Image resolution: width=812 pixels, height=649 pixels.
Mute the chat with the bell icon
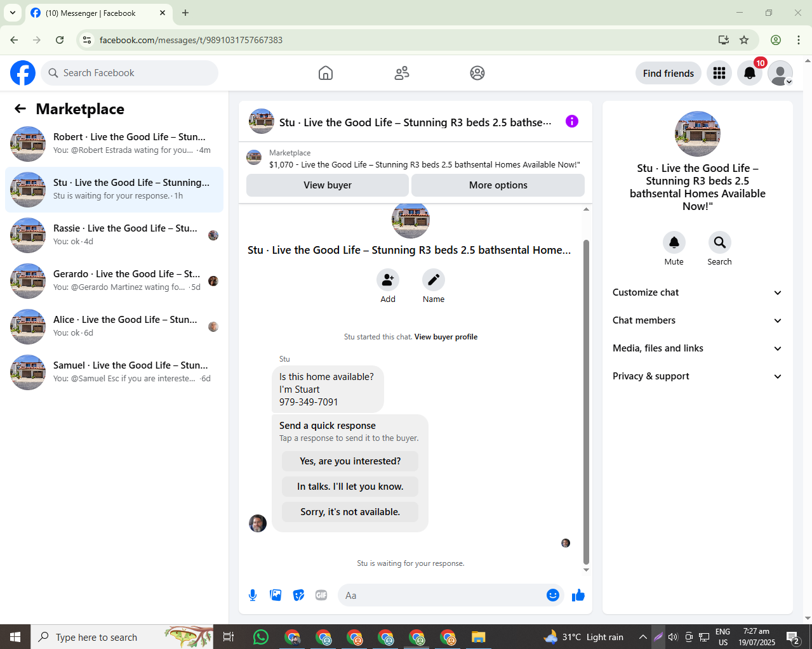674,242
